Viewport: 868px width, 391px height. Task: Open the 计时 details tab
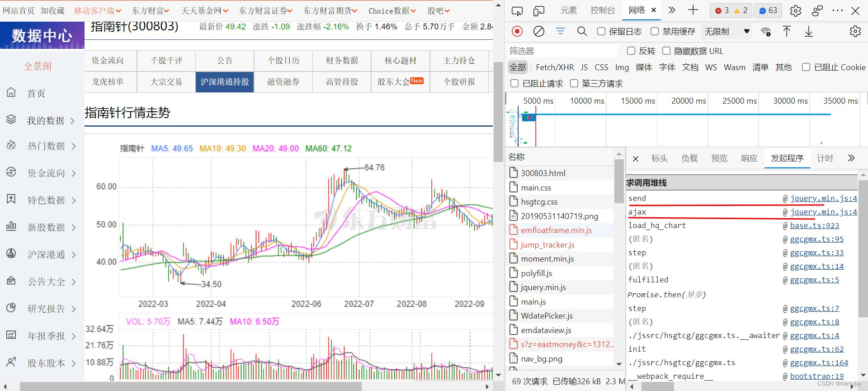(825, 158)
